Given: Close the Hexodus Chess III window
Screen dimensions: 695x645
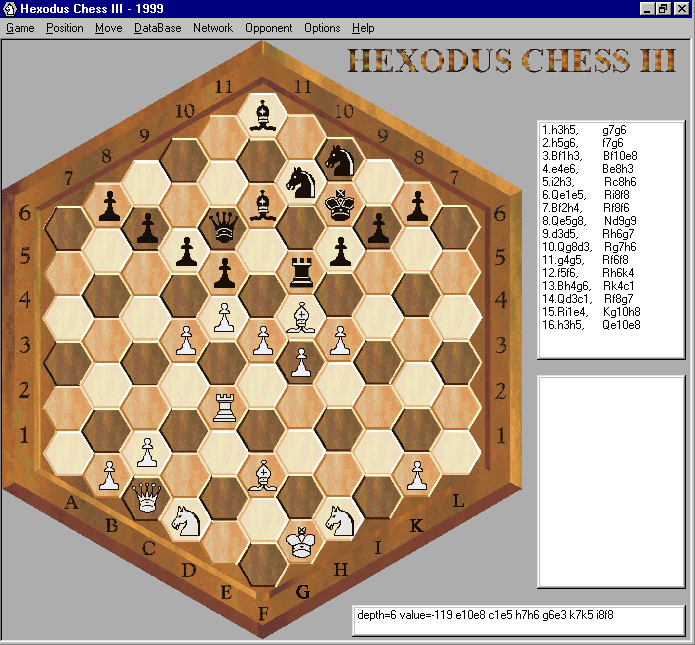Looking at the screenshot, I should [x=681, y=9].
